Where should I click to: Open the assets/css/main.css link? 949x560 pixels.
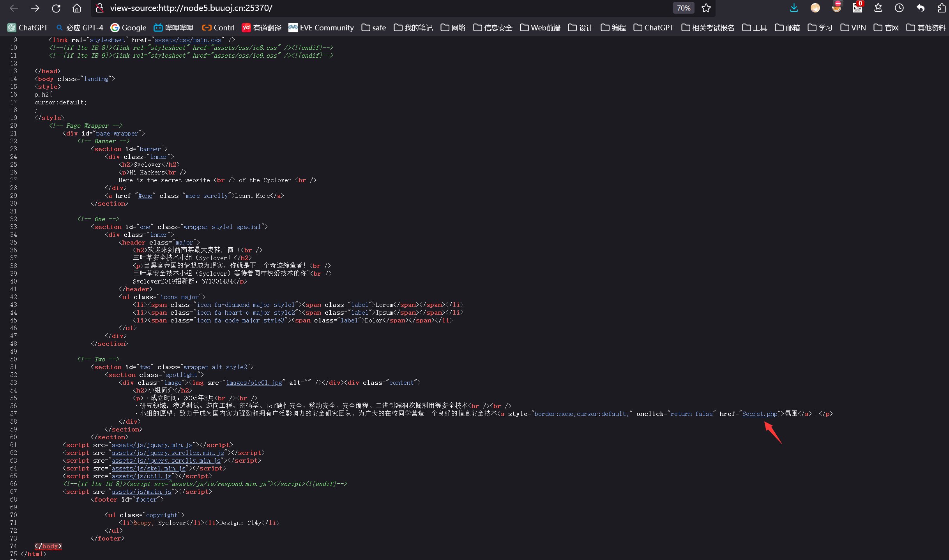188,40
